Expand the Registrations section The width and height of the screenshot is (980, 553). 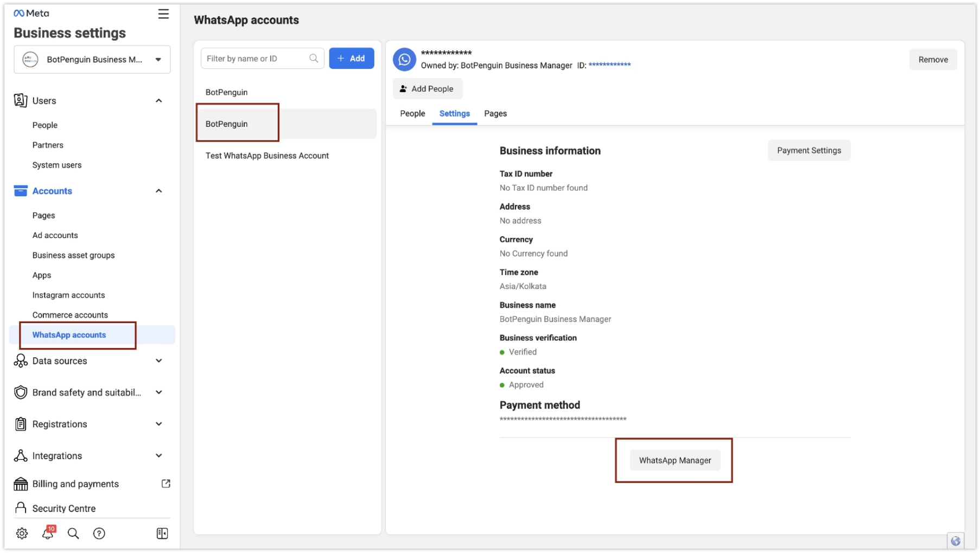coord(158,424)
